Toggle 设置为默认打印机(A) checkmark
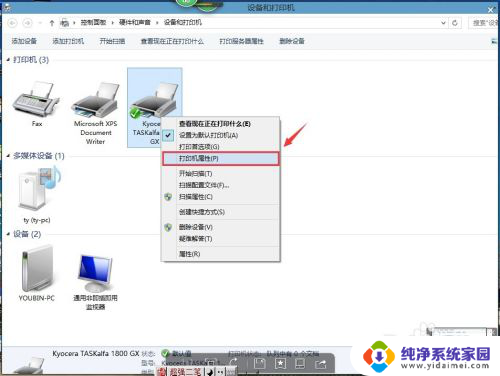This screenshot has width=500, height=376. pos(168,135)
